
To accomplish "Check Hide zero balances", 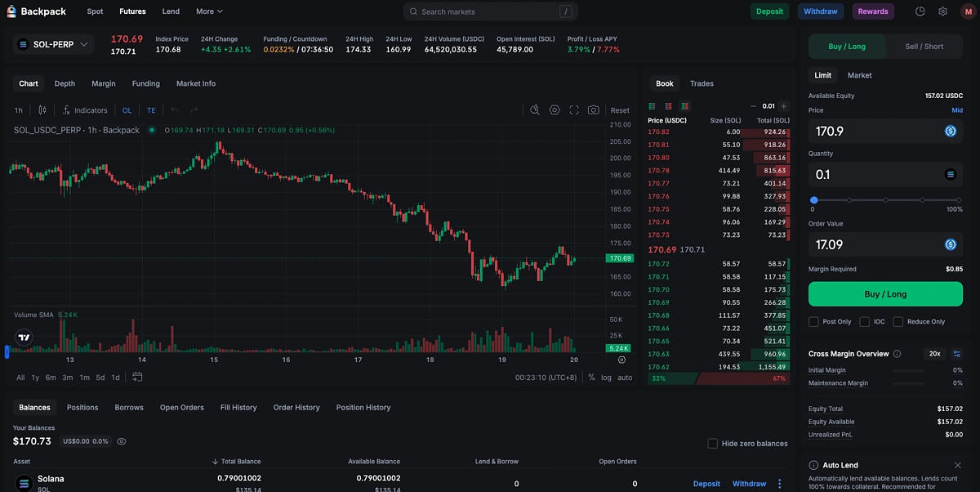I will click(x=713, y=444).
